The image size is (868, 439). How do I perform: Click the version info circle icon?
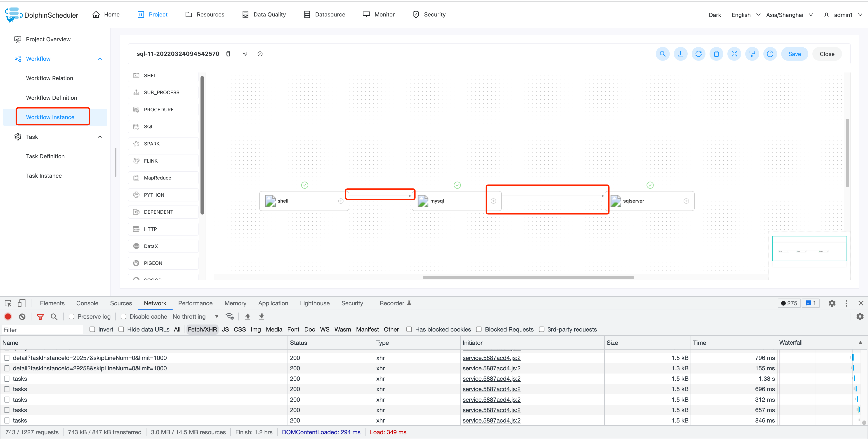tap(770, 54)
